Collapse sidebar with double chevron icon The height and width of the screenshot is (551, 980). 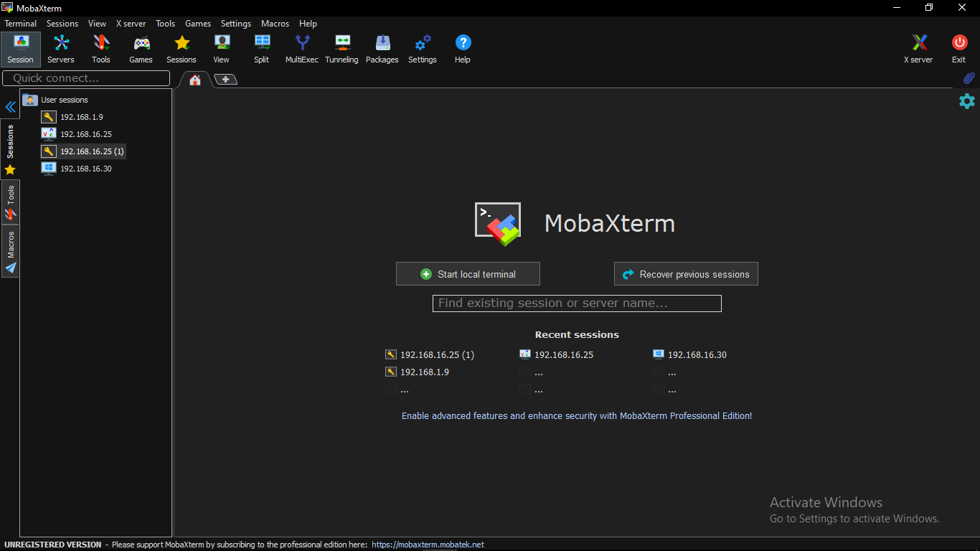click(11, 107)
